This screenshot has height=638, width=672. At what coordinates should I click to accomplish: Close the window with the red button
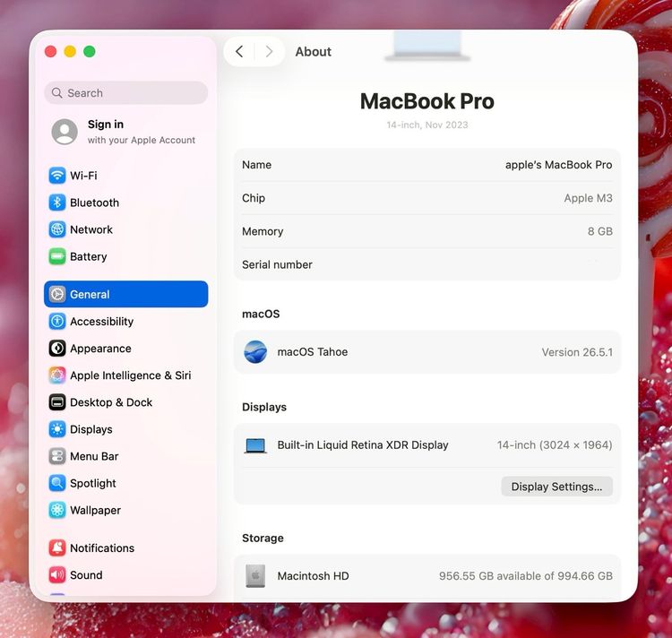pyautogui.click(x=50, y=51)
